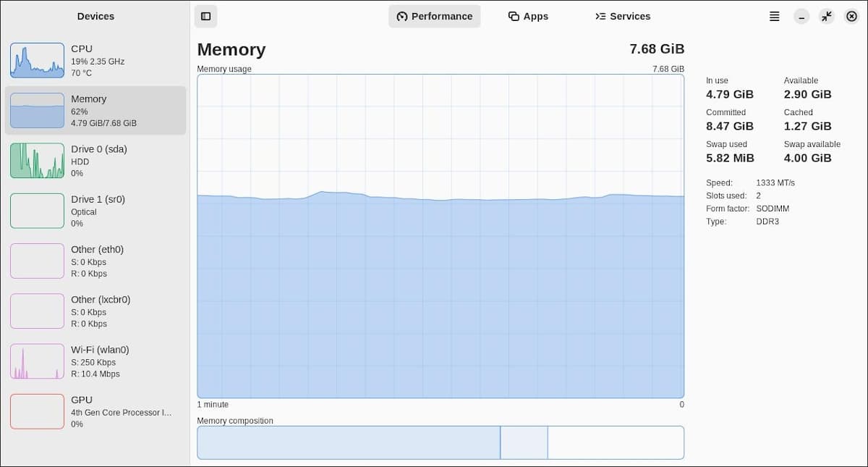Click the Services tab icon
868x467 pixels.
pyautogui.click(x=600, y=16)
